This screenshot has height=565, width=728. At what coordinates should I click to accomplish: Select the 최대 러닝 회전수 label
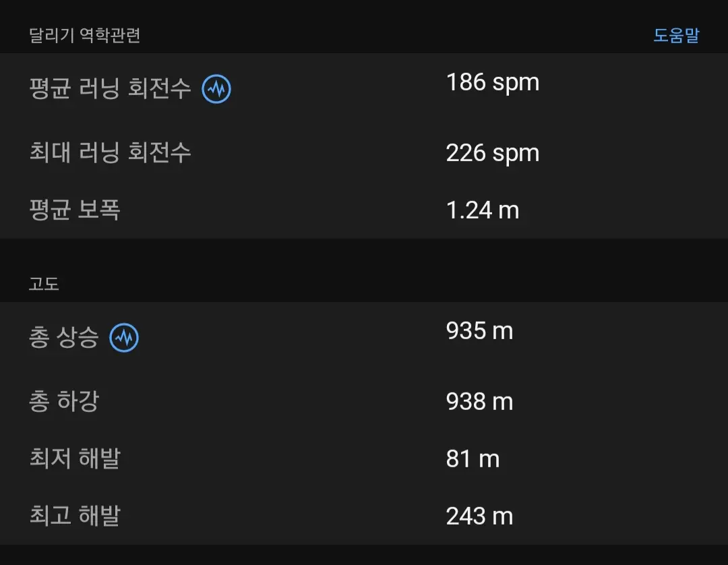tap(111, 152)
